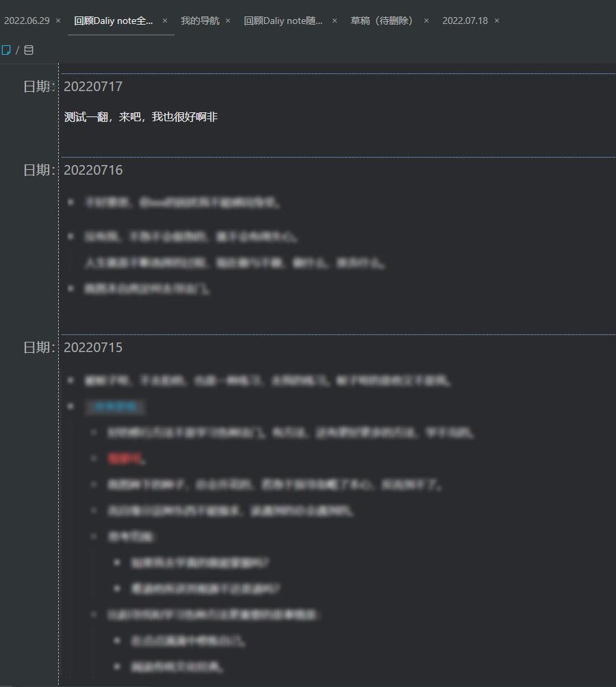616x687 pixels.
Task: Click the date value 20220715
Action: [x=93, y=347]
